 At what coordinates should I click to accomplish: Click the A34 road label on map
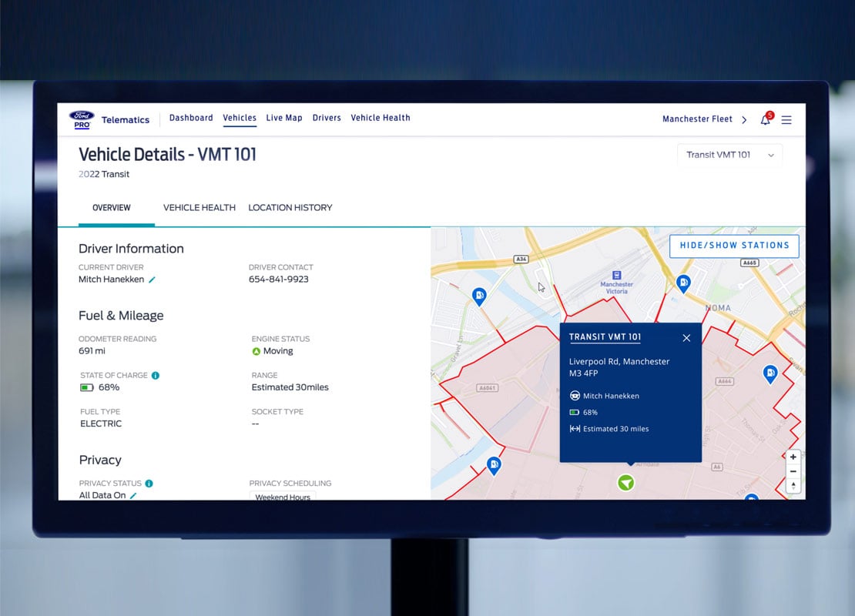(521, 259)
